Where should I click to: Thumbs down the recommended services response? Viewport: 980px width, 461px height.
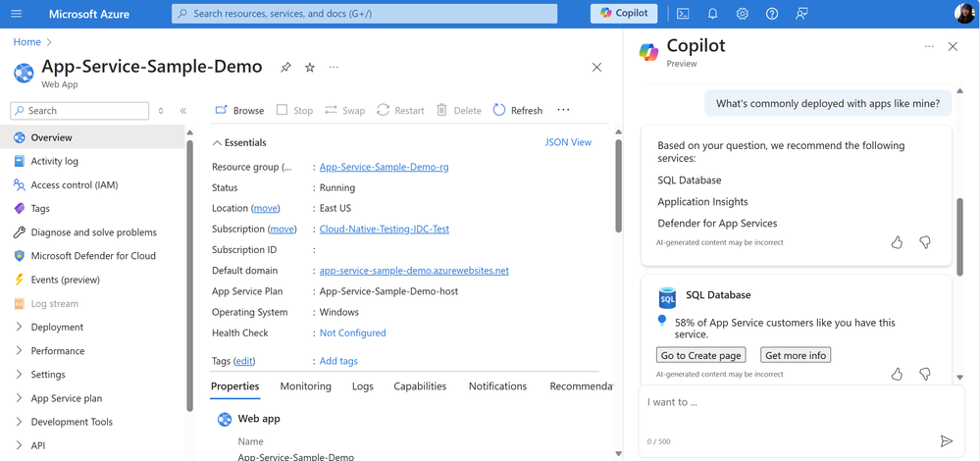tap(925, 242)
